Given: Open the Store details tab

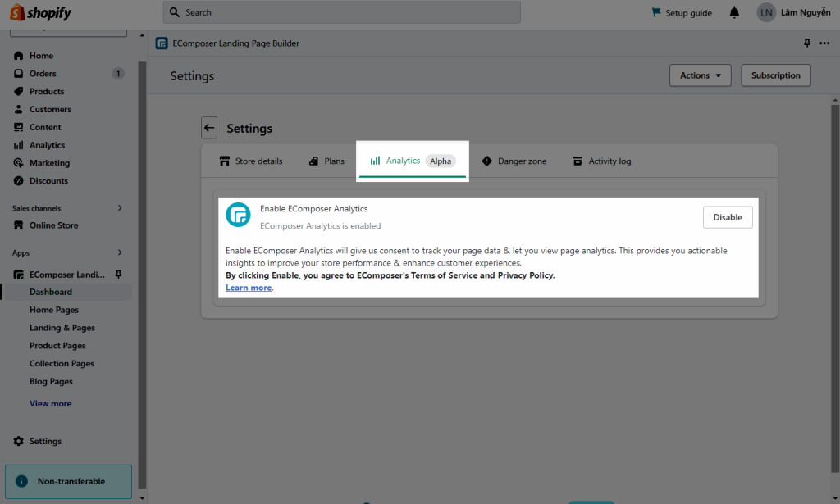Looking at the screenshot, I should pyautogui.click(x=251, y=161).
